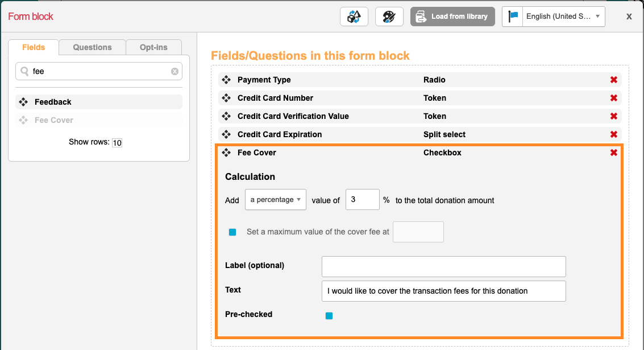Toggle the Pre-checked checkbox
The image size is (644, 350).
[329, 316]
